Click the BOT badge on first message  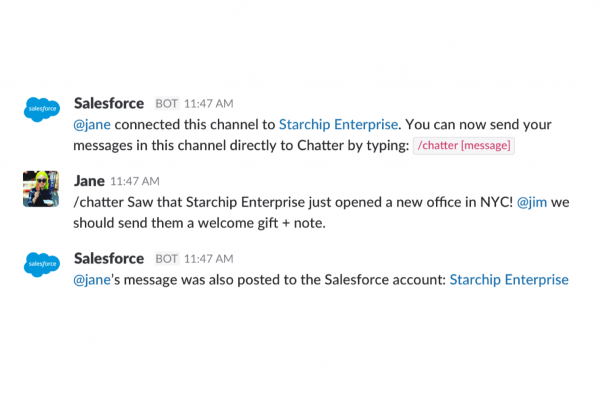pyautogui.click(x=166, y=104)
